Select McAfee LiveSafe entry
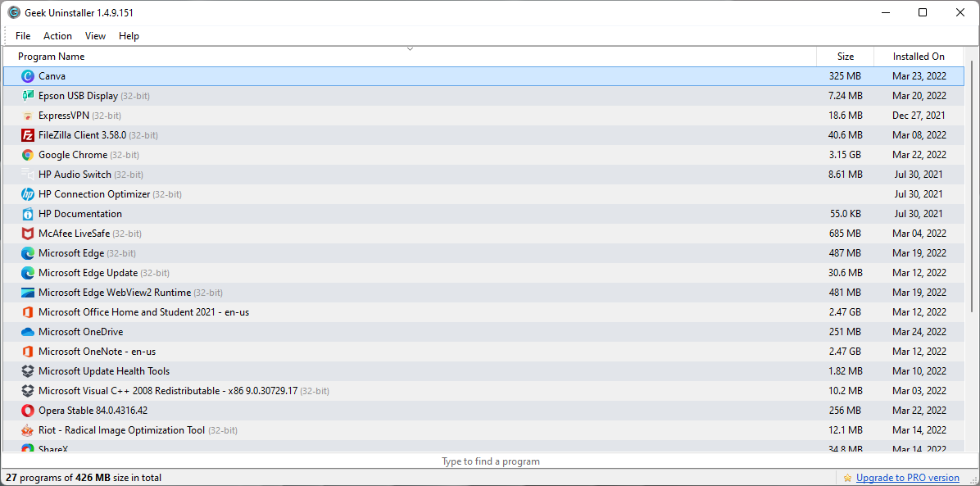Screen dimensions: 980x486 (x=483, y=234)
